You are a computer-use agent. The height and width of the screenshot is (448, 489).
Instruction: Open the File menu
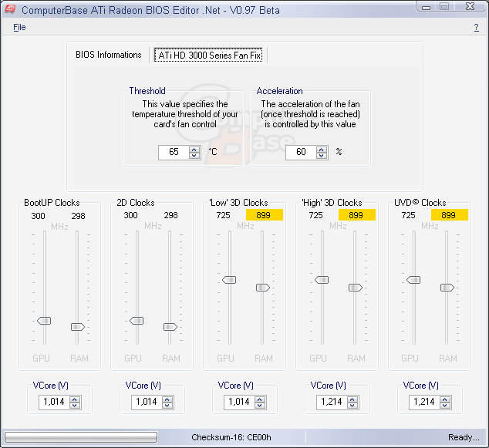coord(19,28)
